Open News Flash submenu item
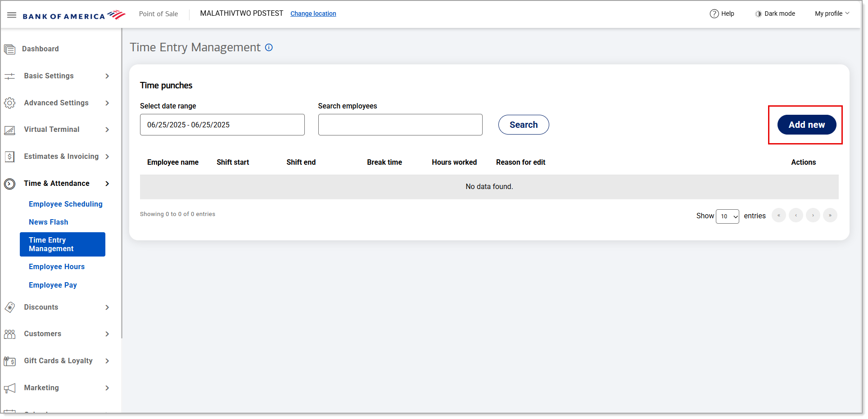 49,222
